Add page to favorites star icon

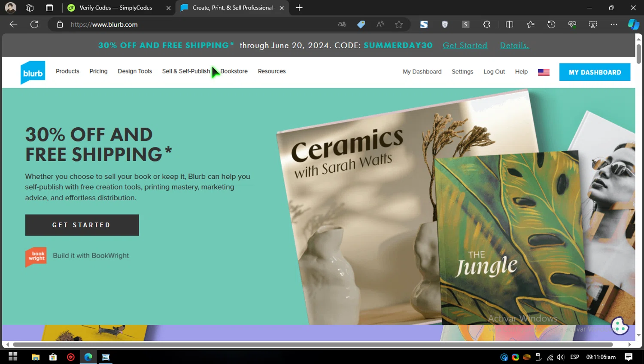399,24
